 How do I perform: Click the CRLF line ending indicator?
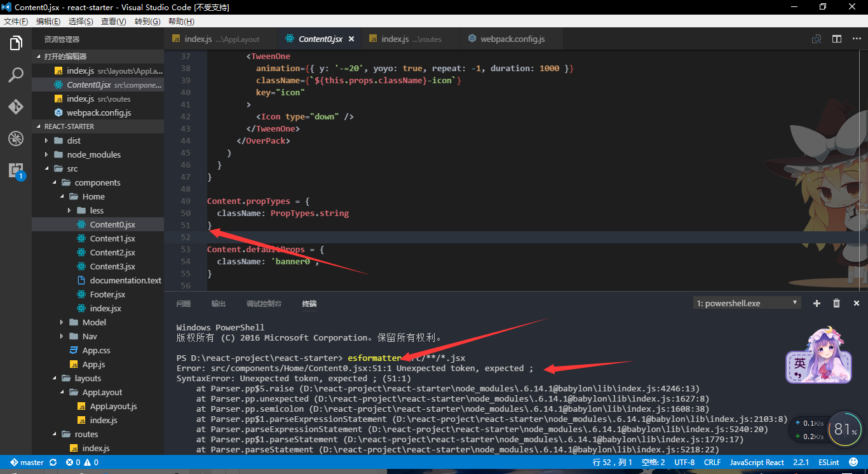[712, 463]
